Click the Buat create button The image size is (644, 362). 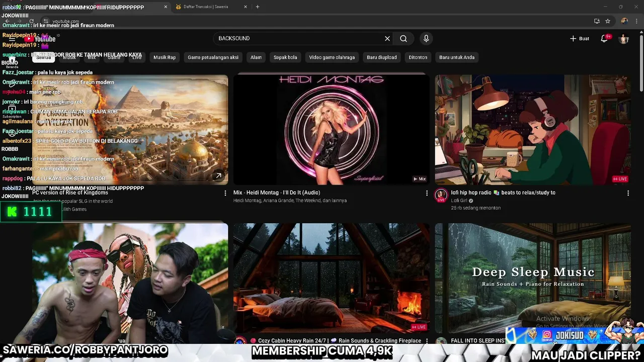click(579, 39)
